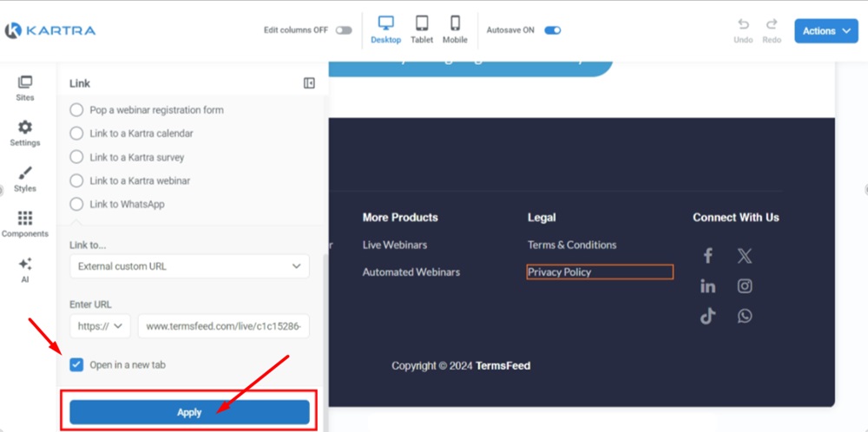Click the Connect With Us heading
The image size is (868, 432).
pyautogui.click(x=736, y=218)
